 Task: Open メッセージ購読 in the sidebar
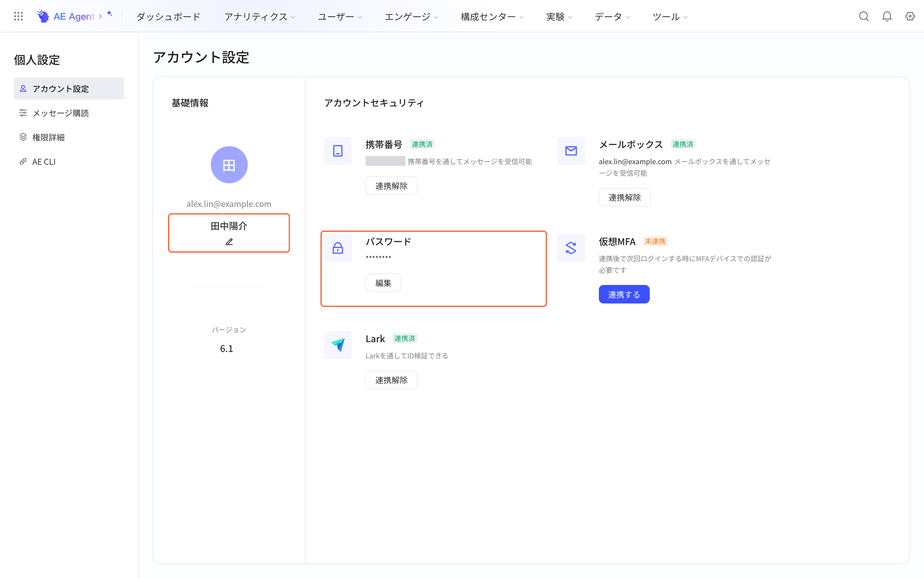69,113
